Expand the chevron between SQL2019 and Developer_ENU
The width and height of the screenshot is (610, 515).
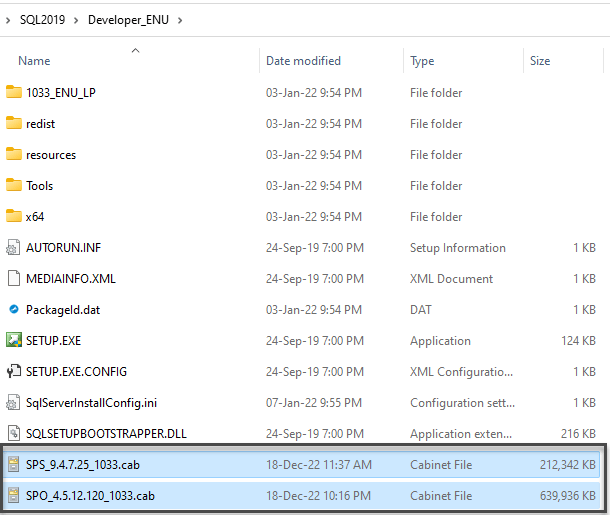76,20
